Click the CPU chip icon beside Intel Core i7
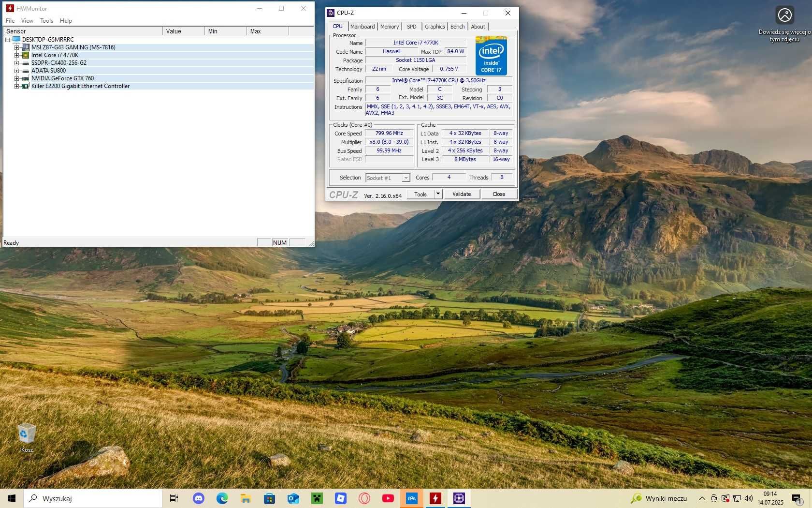 26,55
